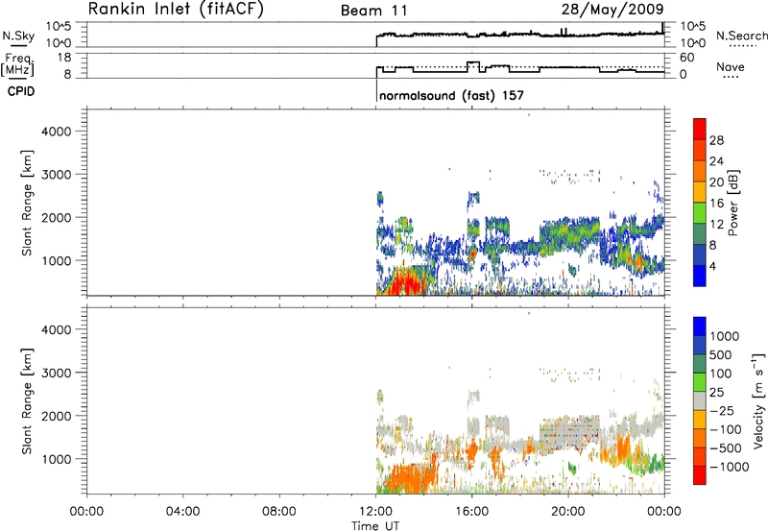Click the 'Power [dB]' colorbar label

[x=732, y=203]
